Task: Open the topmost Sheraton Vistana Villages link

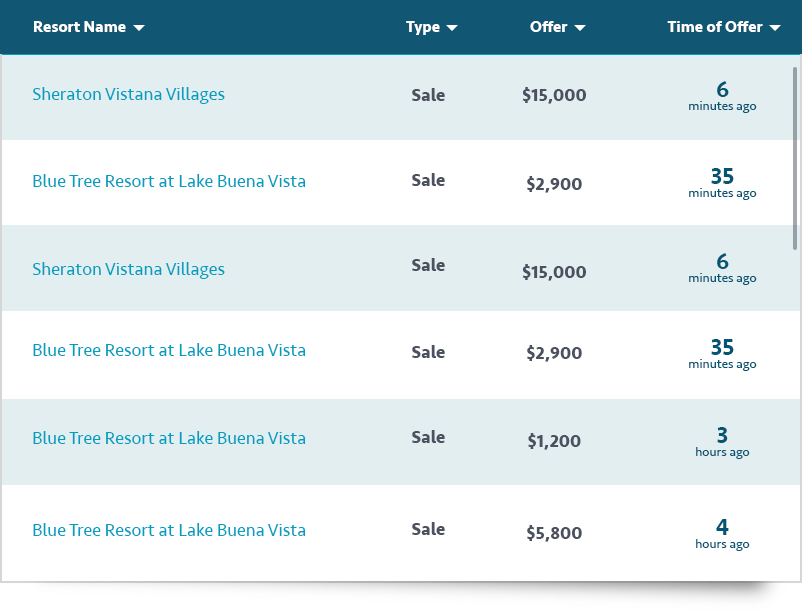Action: [128, 94]
